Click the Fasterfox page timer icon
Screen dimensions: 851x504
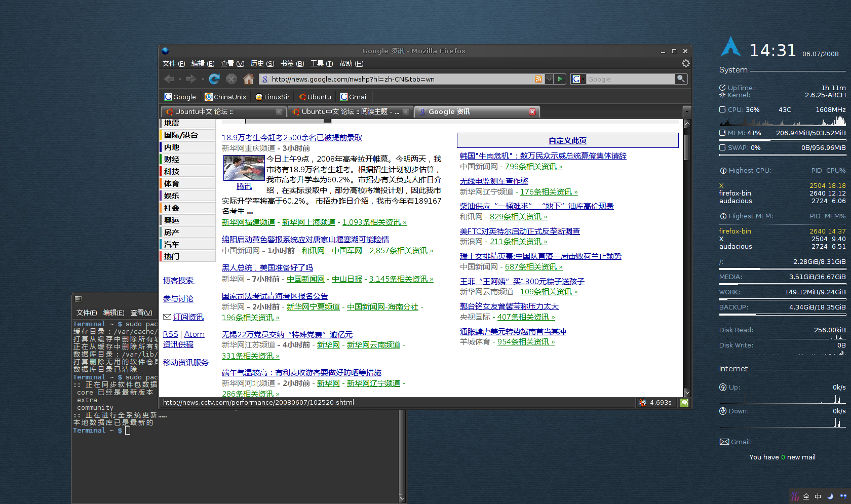(643, 403)
